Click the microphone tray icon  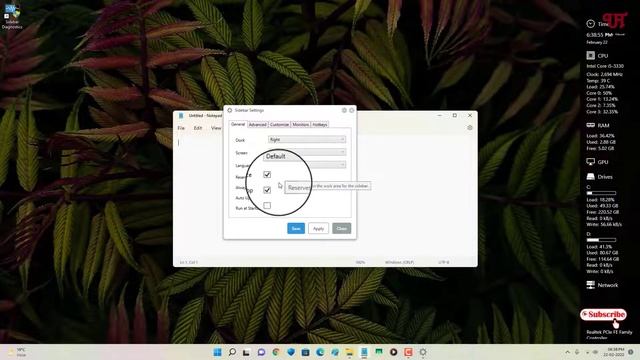point(577,352)
